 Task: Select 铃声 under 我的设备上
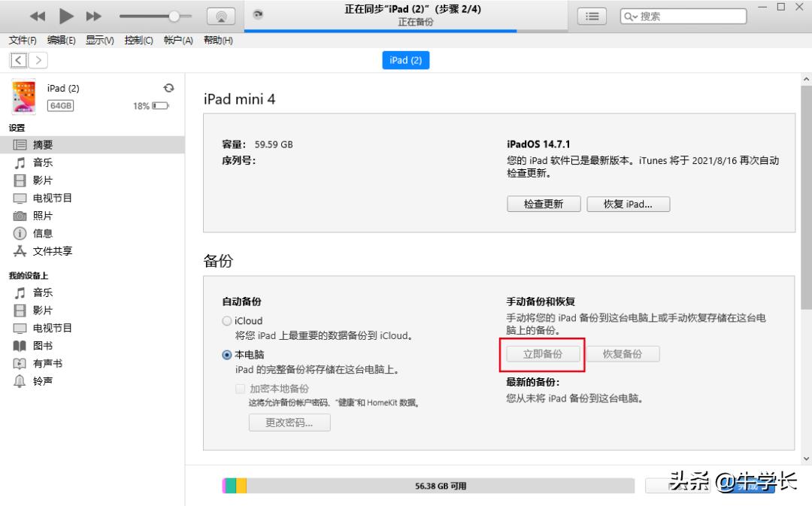pyautogui.click(x=41, y=380)
